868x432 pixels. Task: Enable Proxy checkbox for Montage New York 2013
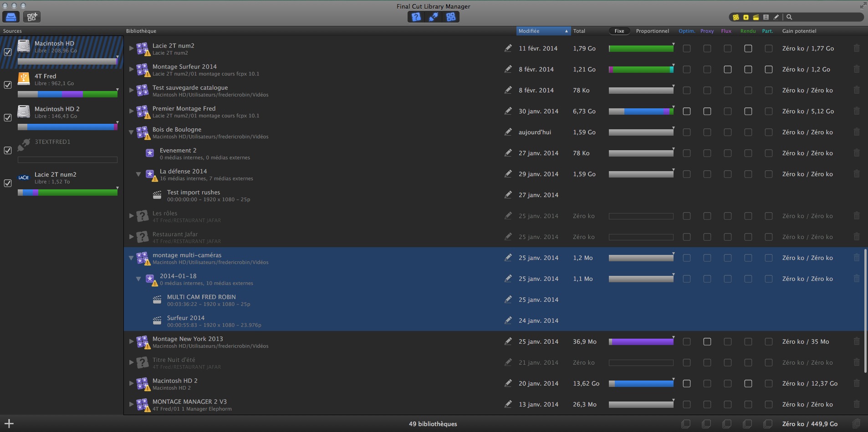[707, 341]
